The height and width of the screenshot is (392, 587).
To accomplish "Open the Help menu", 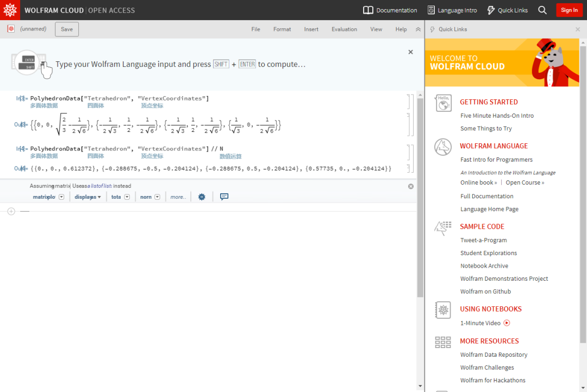I will click(x=401, y=29).
